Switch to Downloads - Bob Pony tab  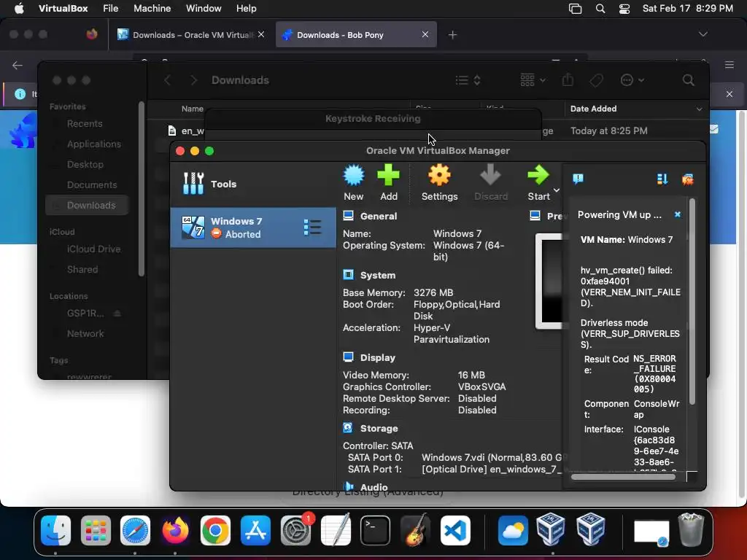[356, 35]
